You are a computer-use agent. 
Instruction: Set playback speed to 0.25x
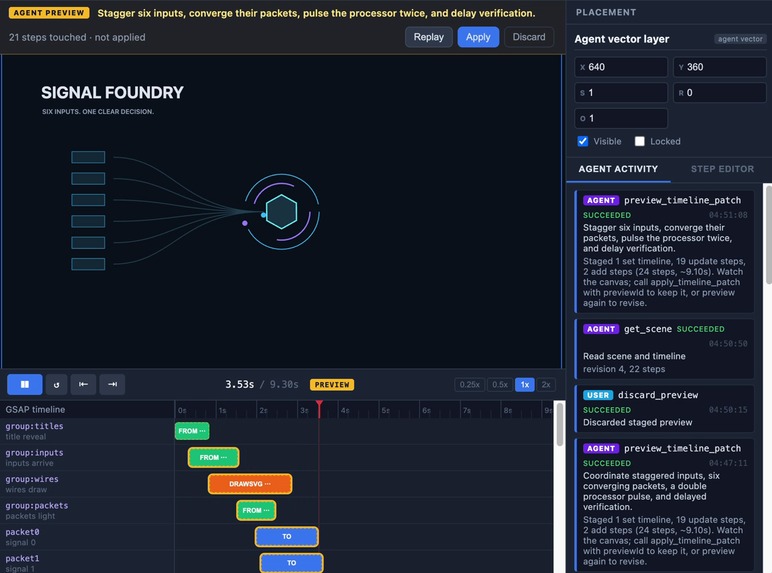tap(469, 384)
